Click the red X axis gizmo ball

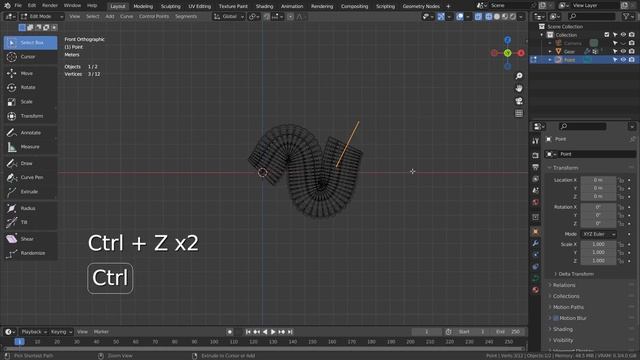(521, 53)
